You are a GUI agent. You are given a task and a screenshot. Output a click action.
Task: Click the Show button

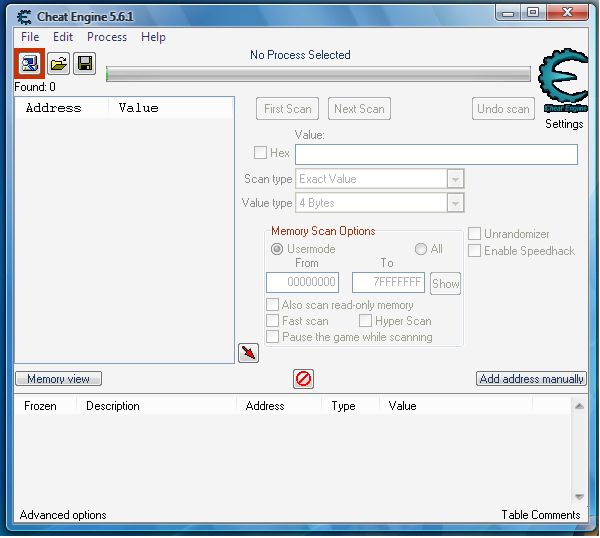[445, 284]
